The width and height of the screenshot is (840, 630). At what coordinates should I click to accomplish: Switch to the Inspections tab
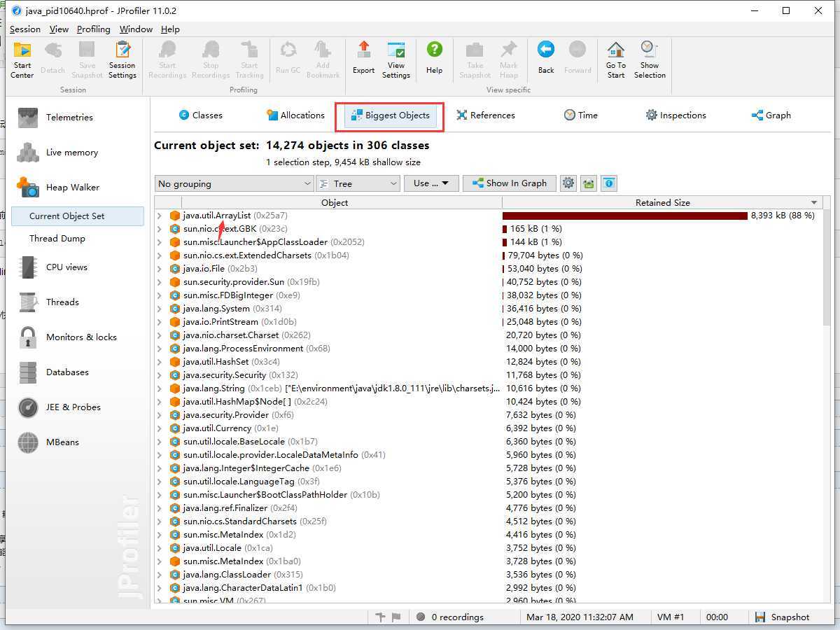(x=675, y=115)
